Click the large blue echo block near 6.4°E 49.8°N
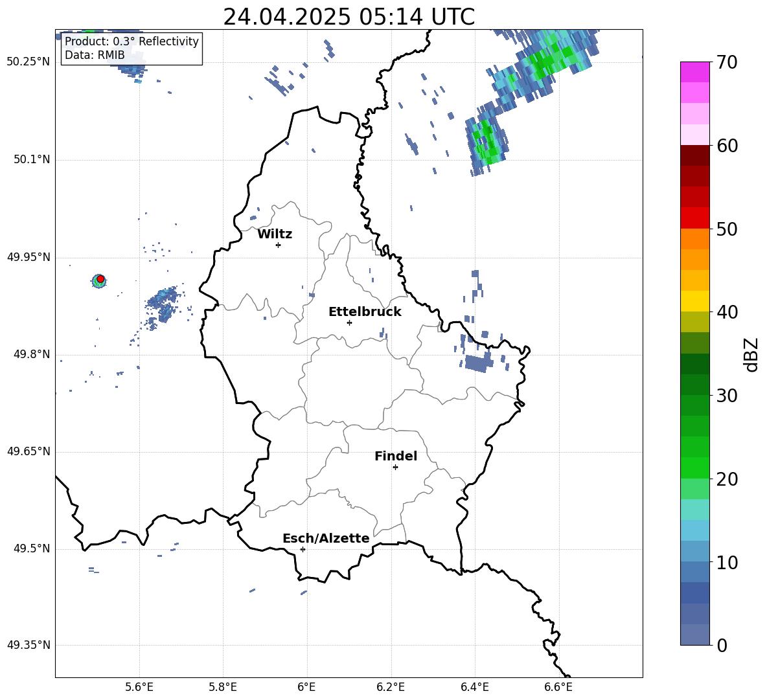767x700 pixels. (478, 364)
